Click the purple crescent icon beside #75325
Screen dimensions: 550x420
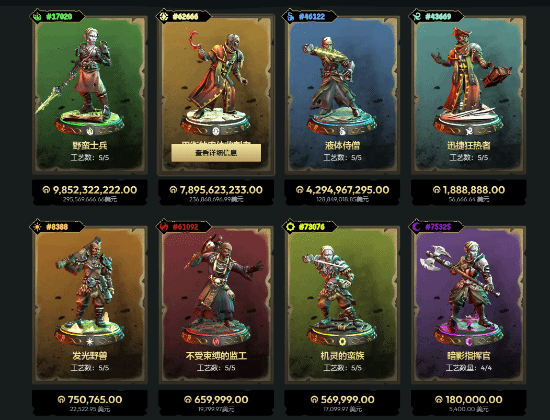417,226
